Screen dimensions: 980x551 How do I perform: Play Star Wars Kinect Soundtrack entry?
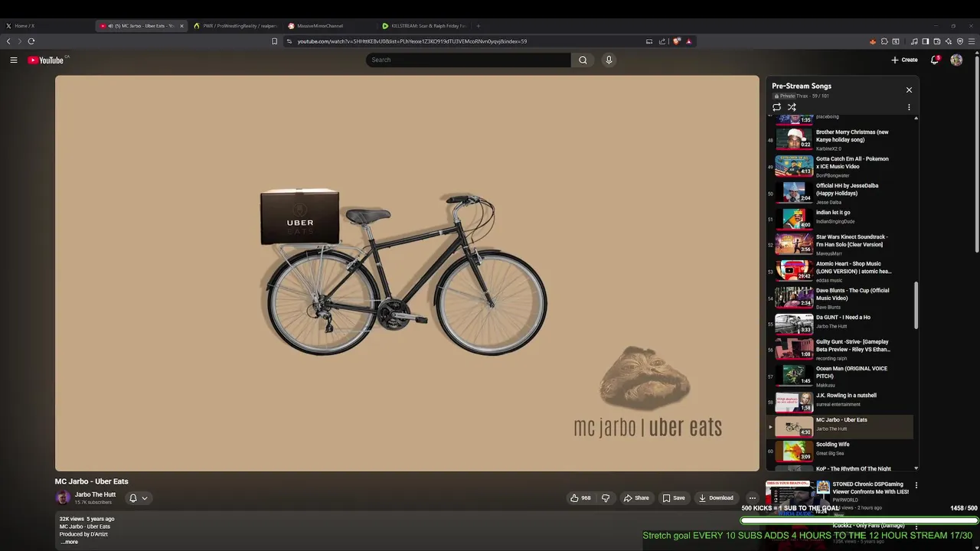pyautogui.click(x=840, y=244)
